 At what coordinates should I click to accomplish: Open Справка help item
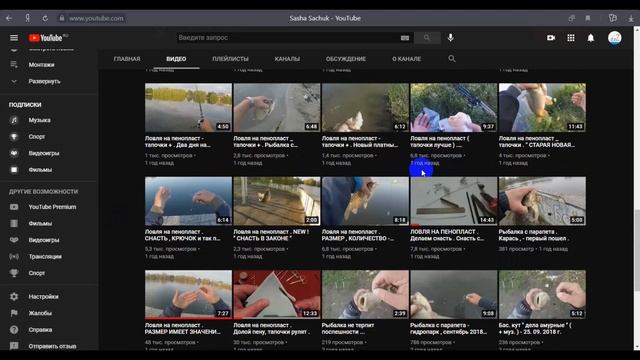click(40, 330)
